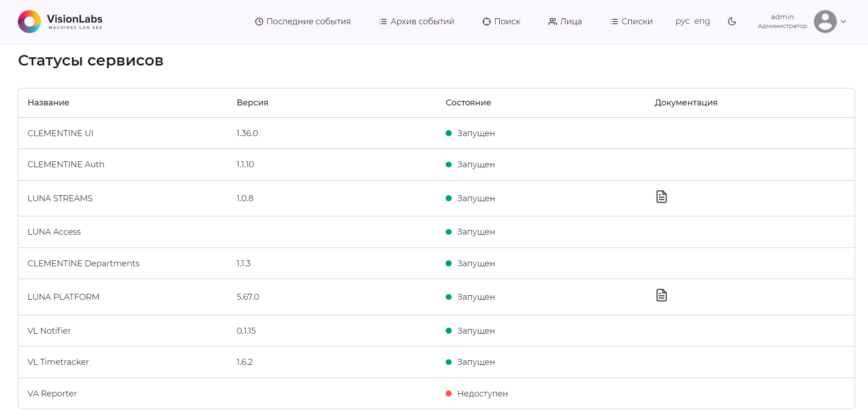Click the Название column header
Screen dimensions: 868x418
(48, 103)
